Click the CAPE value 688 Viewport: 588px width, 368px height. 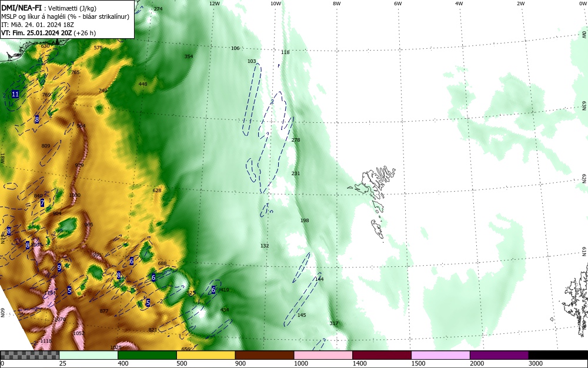tap(162, 263)
